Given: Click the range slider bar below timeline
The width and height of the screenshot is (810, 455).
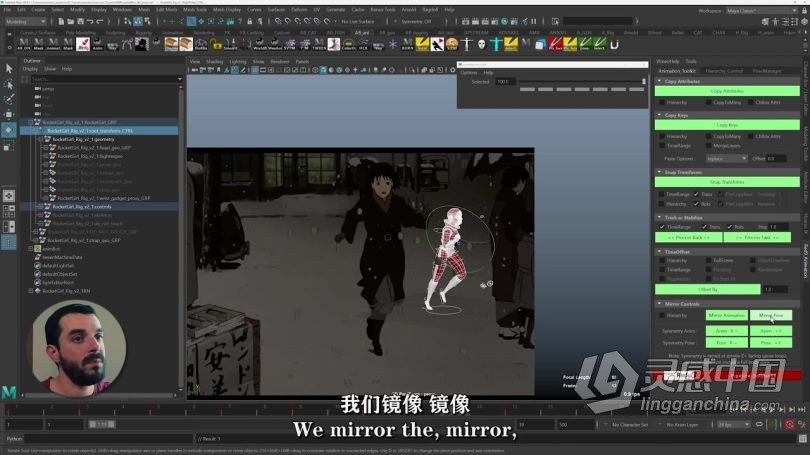Looking at the screenshot, I should pos(102,425).
